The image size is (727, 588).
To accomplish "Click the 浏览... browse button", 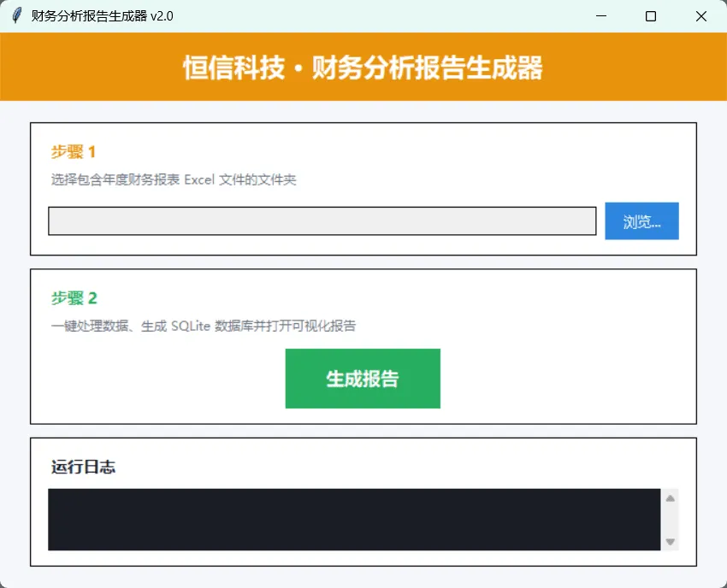I will [641, 221].
